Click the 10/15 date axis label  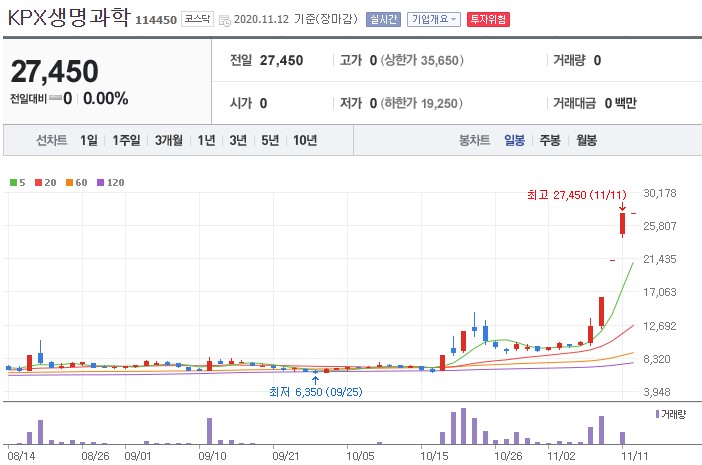pyautogui.click(x=434, y=456)
